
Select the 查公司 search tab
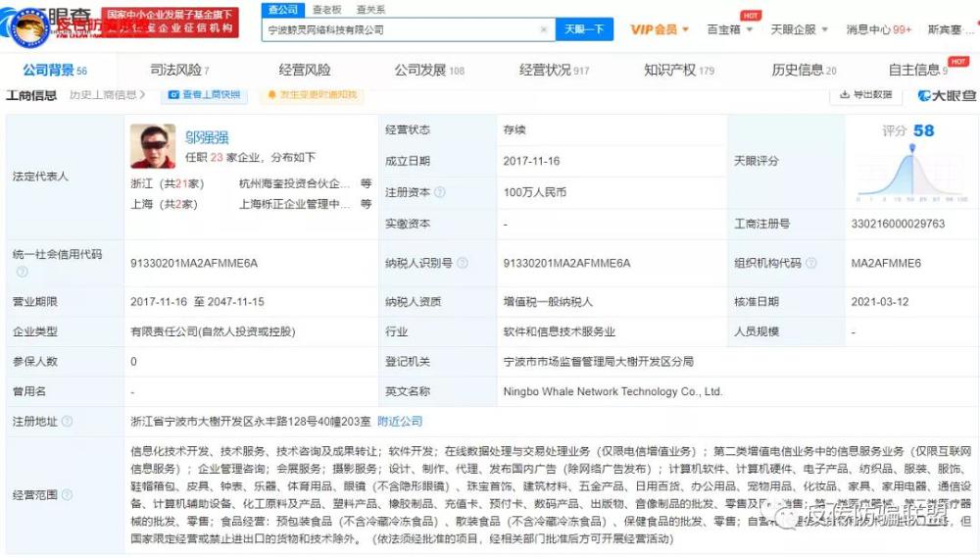pos(283,10)
